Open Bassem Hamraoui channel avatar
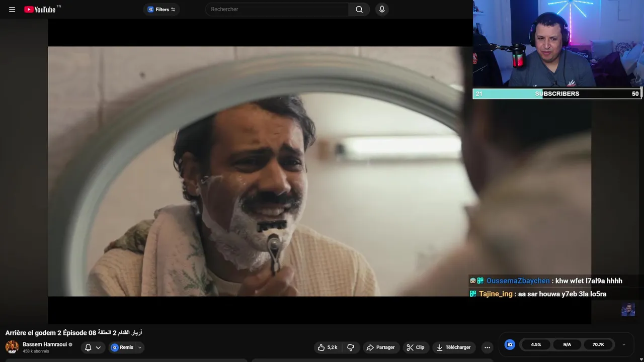644x362 pixels. (12, 347)
